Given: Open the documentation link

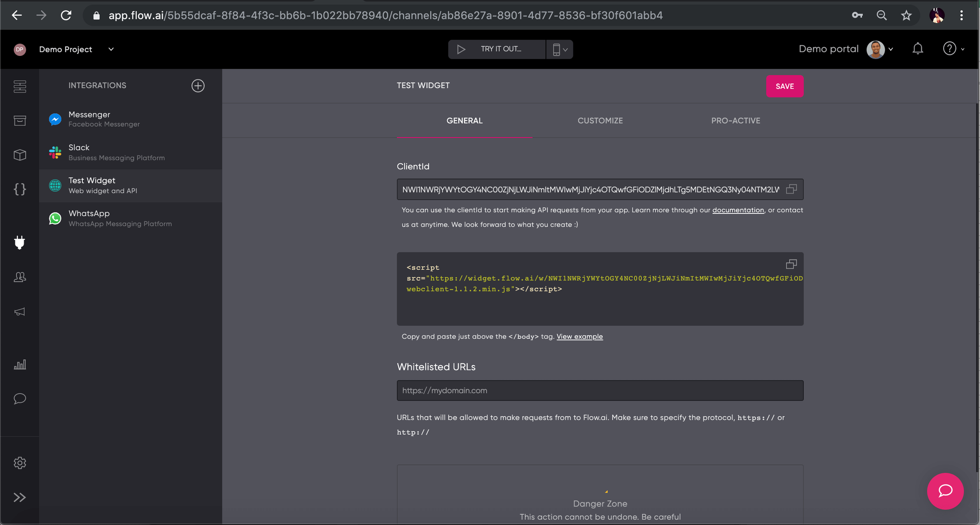Looking at the screenshot, I should pos(738,210).
